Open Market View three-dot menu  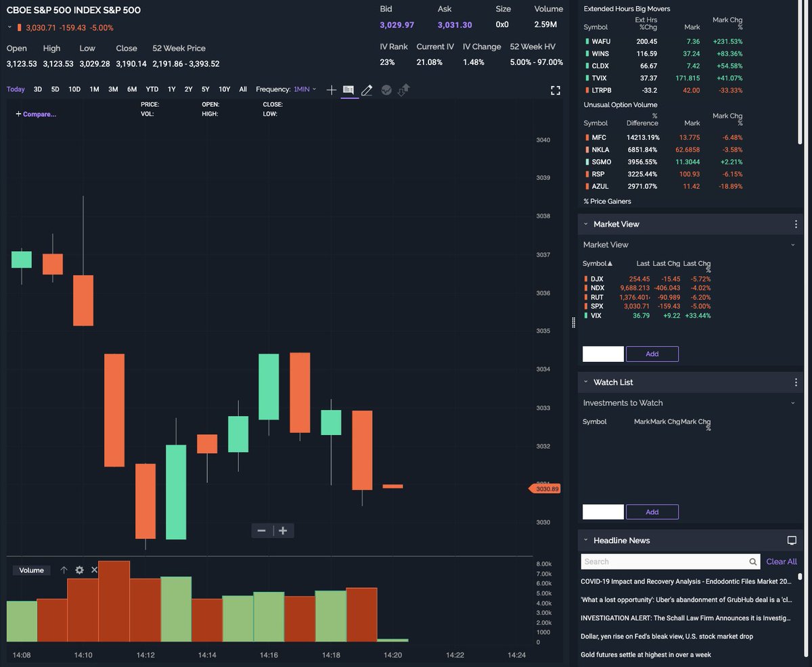tap(796, 224)
